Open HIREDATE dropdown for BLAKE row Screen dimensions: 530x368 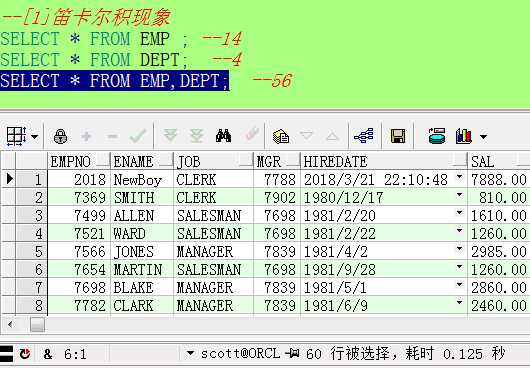click(x=459, y=285)
